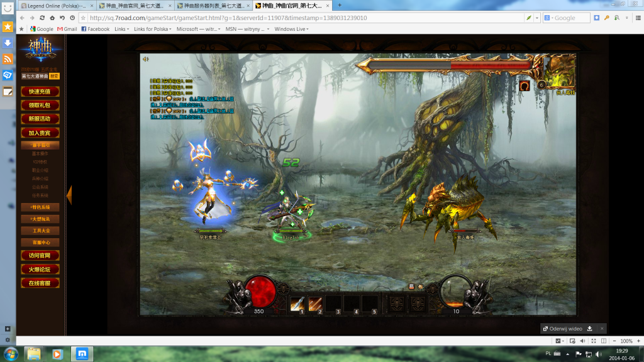Bookmark page with address bar star

coord(84,18)
